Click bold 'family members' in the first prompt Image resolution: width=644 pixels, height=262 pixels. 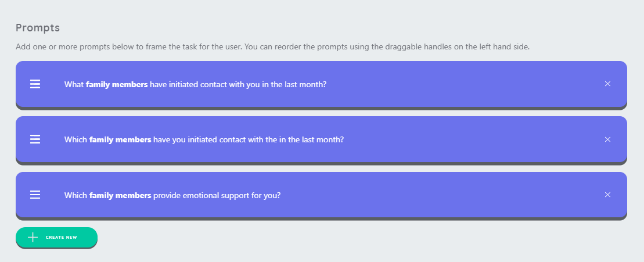[x=117, y=84]
